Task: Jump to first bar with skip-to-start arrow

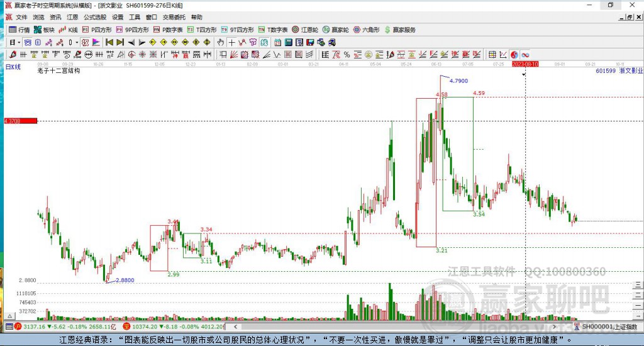Action: 109,42
